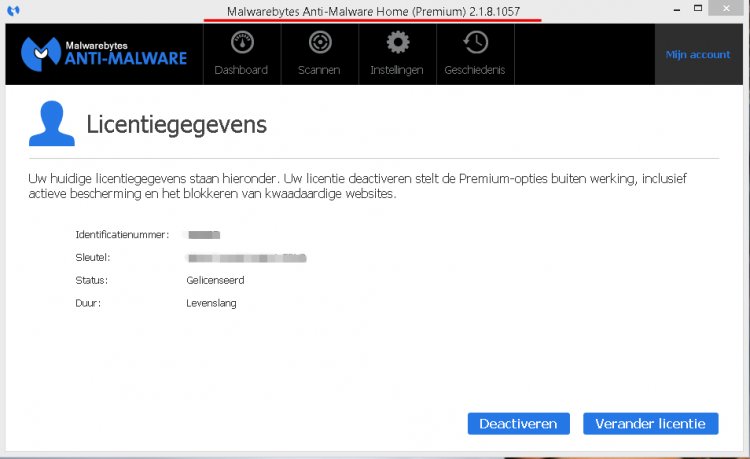This screenshot has width=750, height=459.
Task: Click the Status label
Action: coord(91,280)
